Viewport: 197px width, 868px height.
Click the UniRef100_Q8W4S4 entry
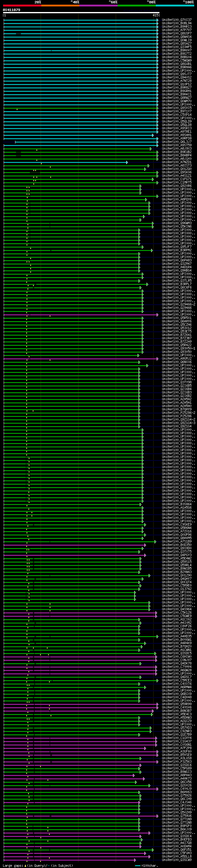point(177,37)
